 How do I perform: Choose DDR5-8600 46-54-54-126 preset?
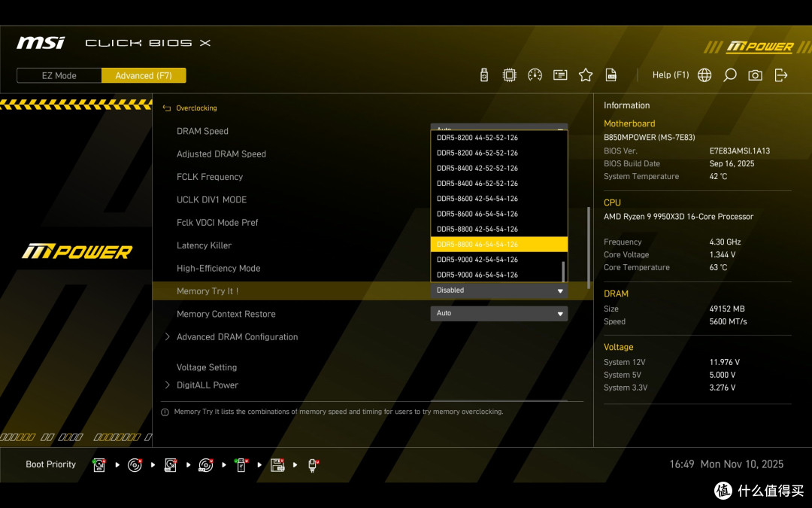pyautogui.click(x=499, y=214)
